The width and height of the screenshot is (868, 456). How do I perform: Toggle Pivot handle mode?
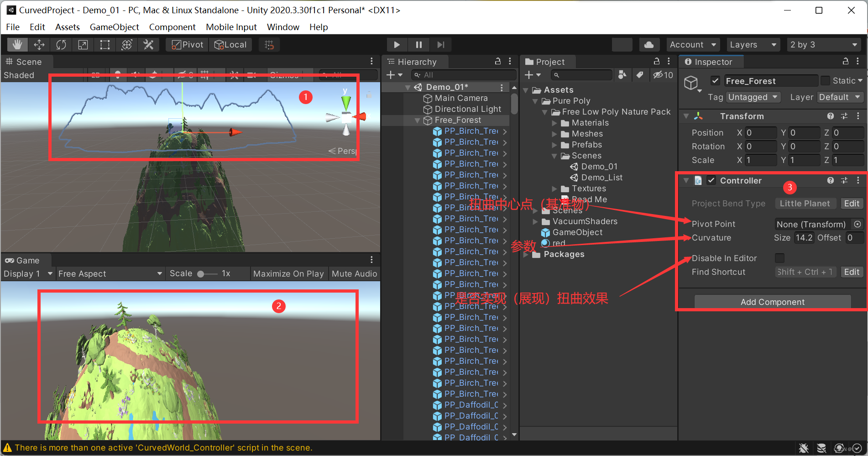tap(186, 44)
